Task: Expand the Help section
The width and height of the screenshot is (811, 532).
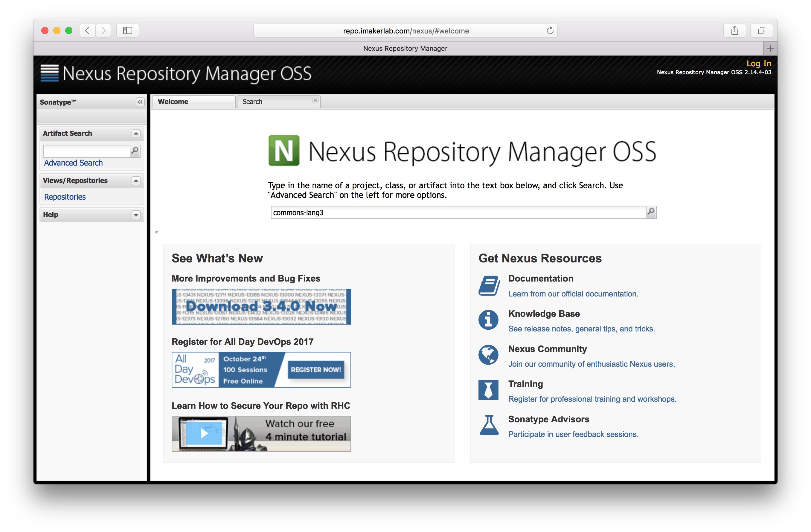Action: pos(136,215)
